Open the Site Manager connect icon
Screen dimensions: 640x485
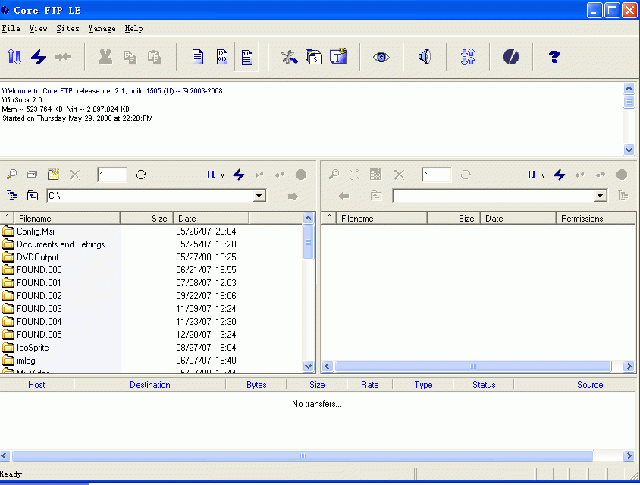pyautogui.click(x=14, y=57)
